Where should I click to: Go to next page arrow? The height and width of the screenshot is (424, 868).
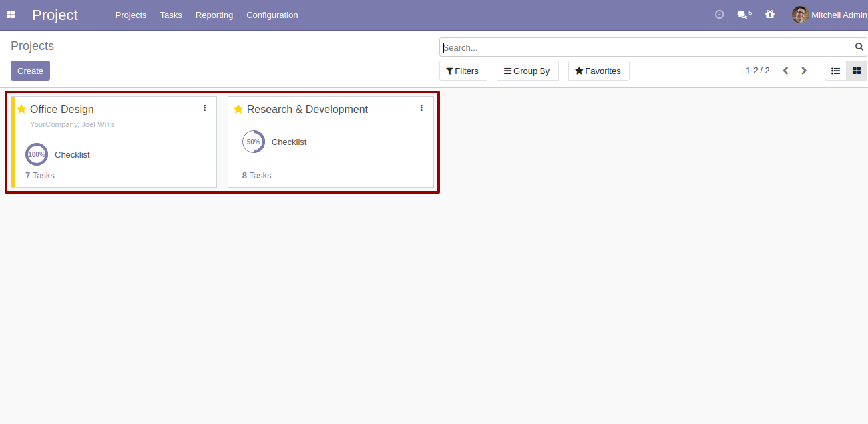pos(804,71)
